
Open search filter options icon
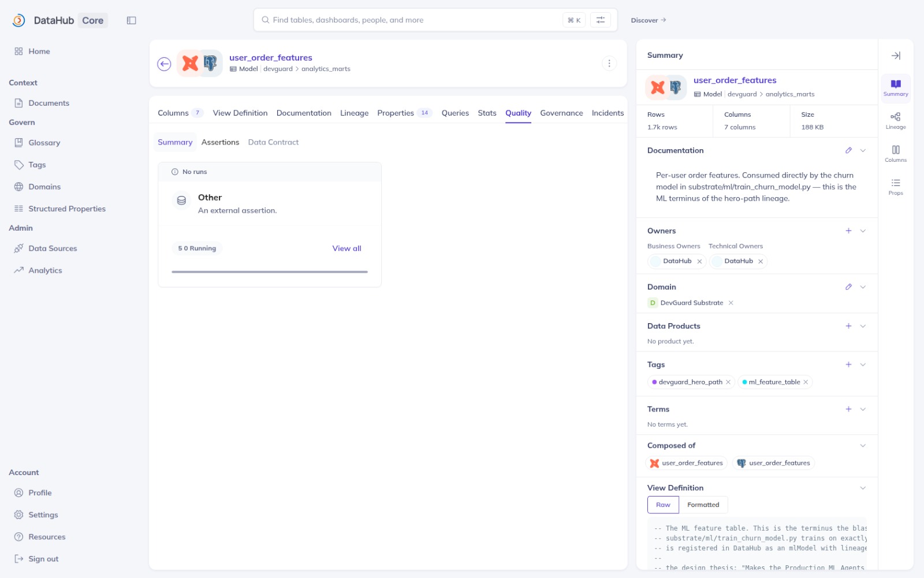(600, 20)
